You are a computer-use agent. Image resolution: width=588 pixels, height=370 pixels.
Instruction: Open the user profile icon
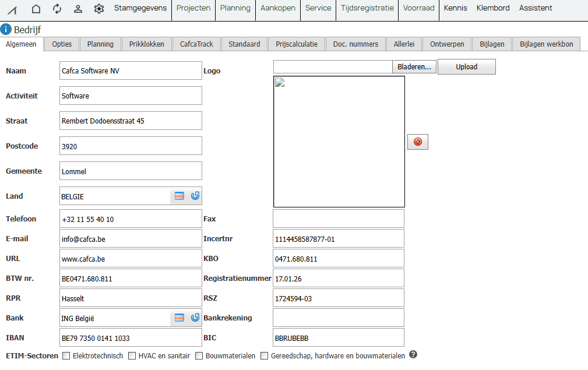(78, 8)
